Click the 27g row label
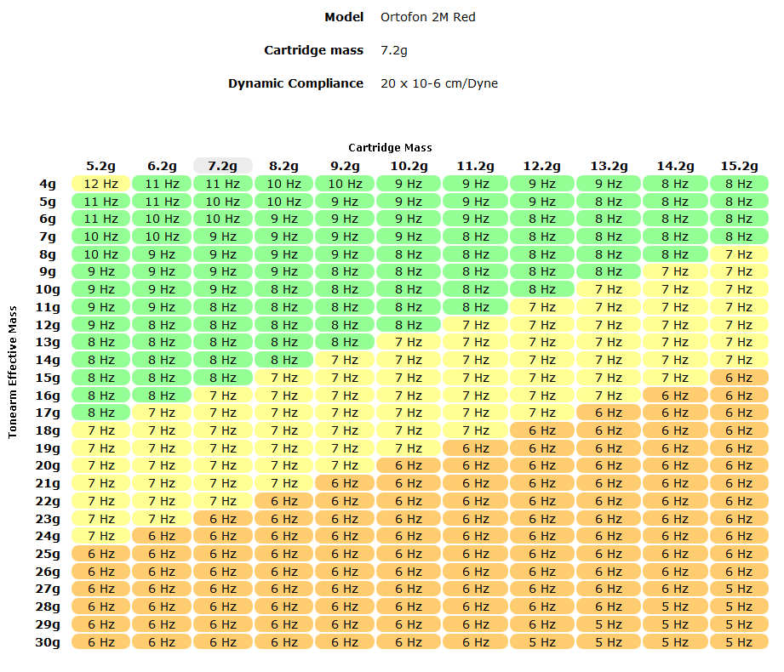 [x=48, y=589]
